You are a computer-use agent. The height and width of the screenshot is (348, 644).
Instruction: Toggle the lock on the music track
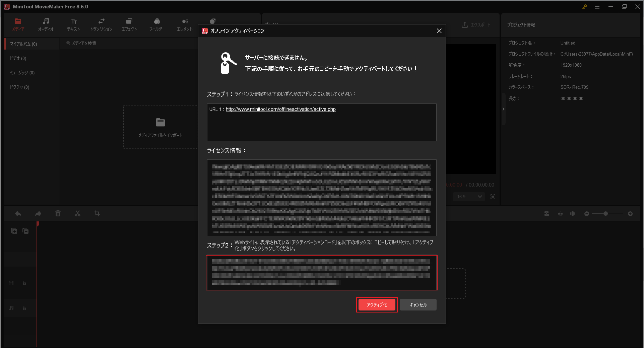24,308
